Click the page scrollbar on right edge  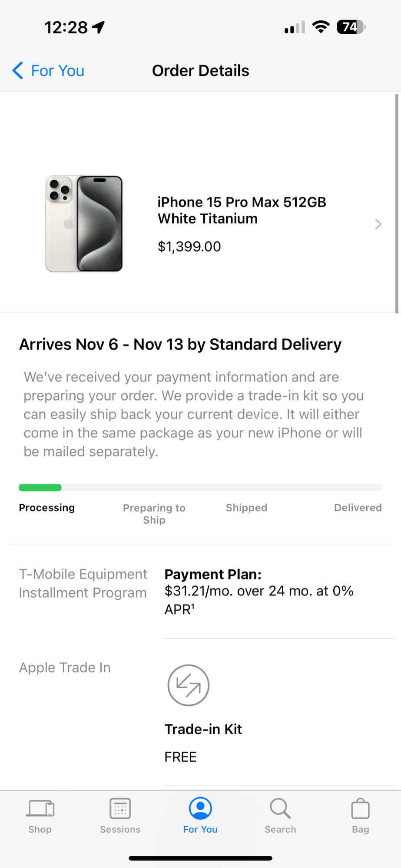click(396, 203)
